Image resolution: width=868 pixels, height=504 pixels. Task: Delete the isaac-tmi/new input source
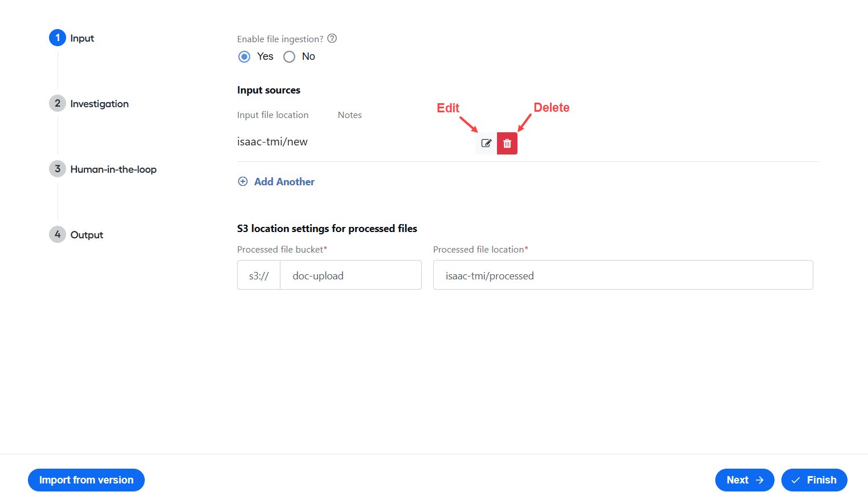point(507,143)
